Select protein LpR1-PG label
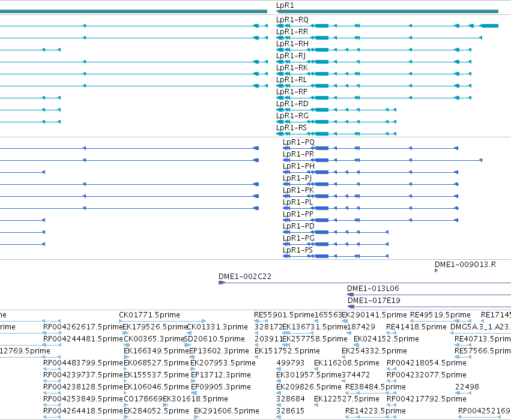511x420 pixels. tap(298, 239)
